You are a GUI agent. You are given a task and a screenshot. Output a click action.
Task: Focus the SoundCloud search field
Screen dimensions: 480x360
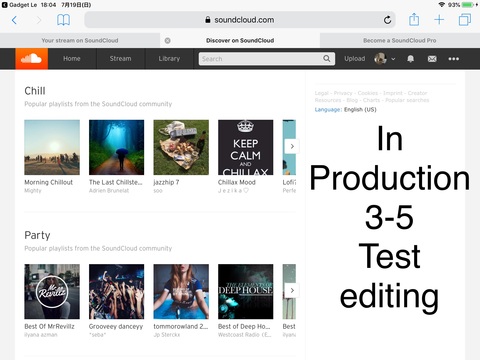coord(267,59)
